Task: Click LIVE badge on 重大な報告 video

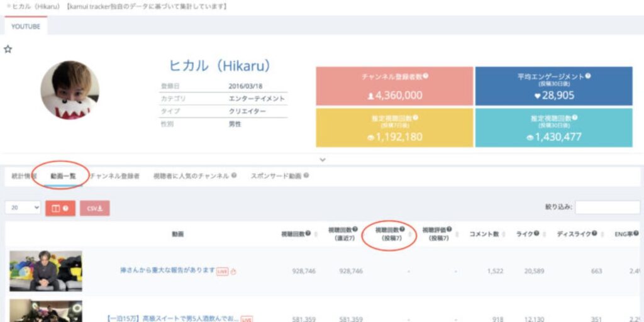Action: (222, 271)
